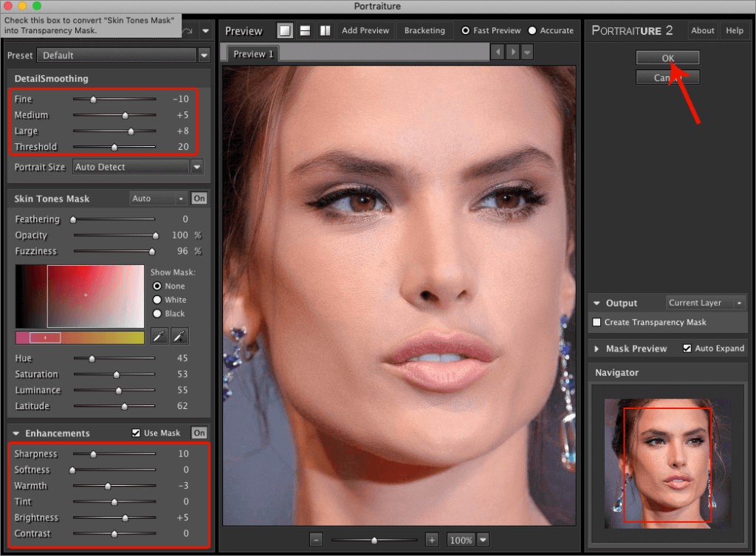Open the Portrait Size dropdown
Screen dimensions: 756x556
point(196,168)
